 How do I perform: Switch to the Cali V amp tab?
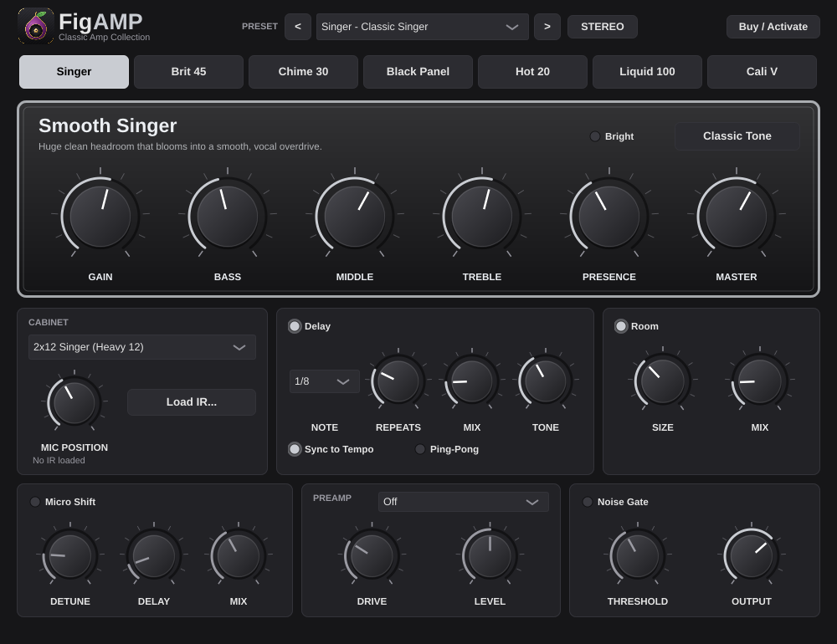click(x=762, y=71)
